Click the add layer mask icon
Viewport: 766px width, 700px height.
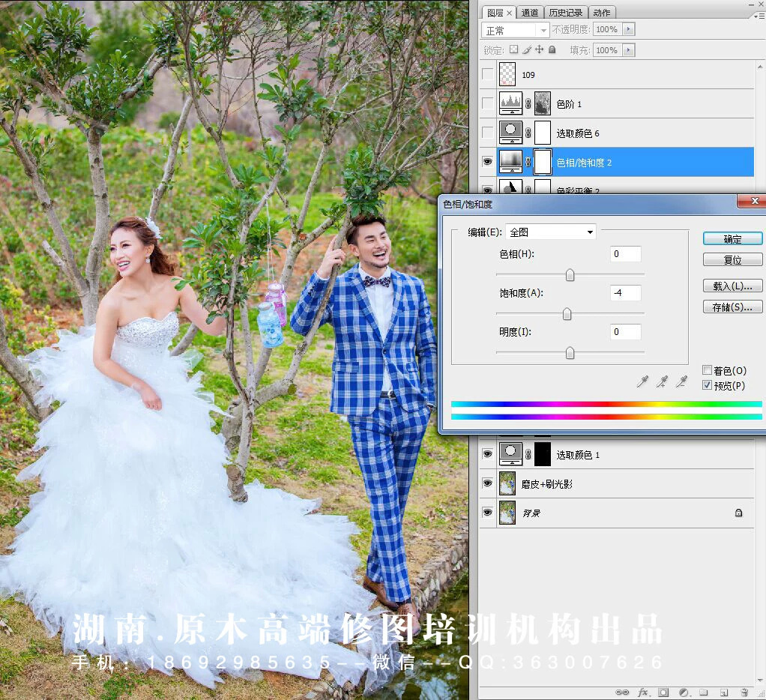click(663, 693)
